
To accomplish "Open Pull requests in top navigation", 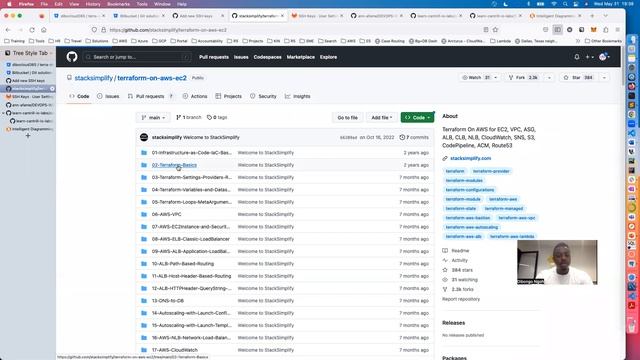I will tap(214, 57).
